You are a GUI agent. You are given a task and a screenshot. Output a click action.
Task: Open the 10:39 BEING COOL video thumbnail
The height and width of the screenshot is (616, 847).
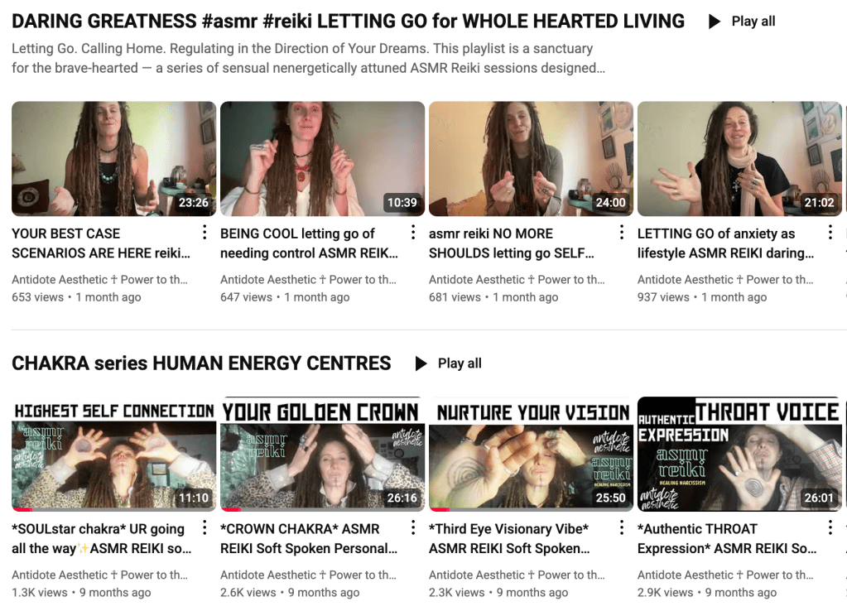coord(322,159)
